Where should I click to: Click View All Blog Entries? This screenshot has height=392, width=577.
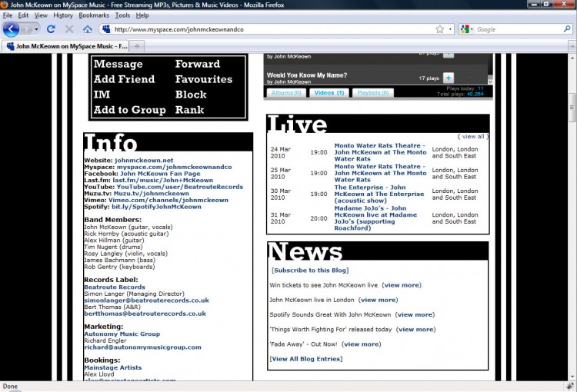pyautogui.click(x=305, y=359)
